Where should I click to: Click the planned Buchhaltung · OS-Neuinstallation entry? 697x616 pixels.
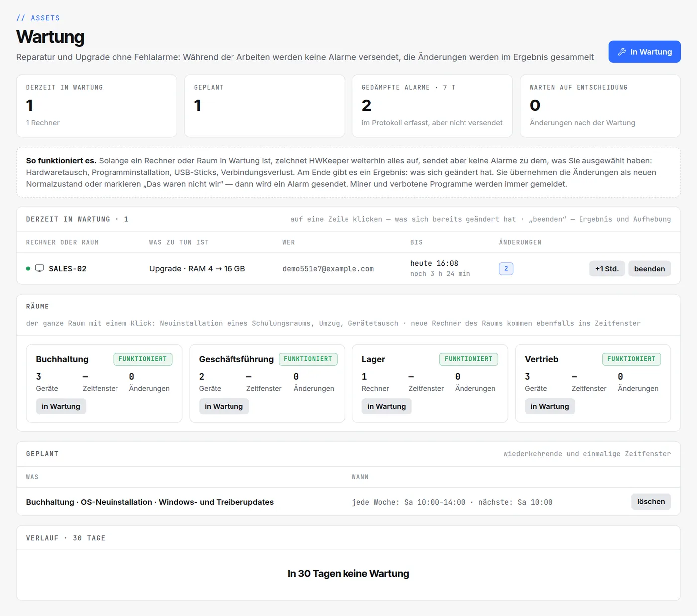(x=150, y=502)
